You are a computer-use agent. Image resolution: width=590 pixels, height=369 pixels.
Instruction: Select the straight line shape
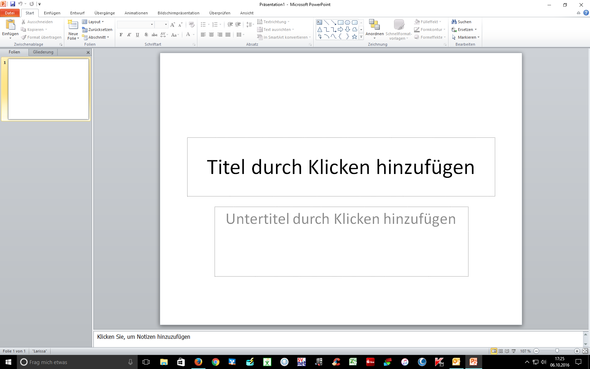click(x=326, y=22)
